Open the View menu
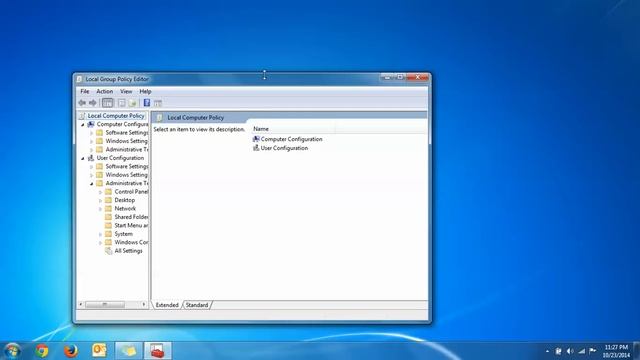Viewport: 640px width, 360px height. tap(126, 91)
